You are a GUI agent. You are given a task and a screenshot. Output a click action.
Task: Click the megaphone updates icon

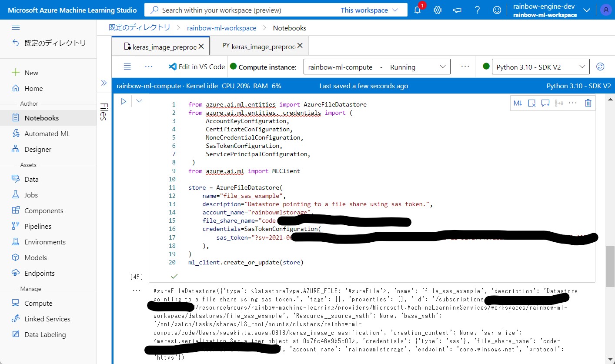(457, 10)
